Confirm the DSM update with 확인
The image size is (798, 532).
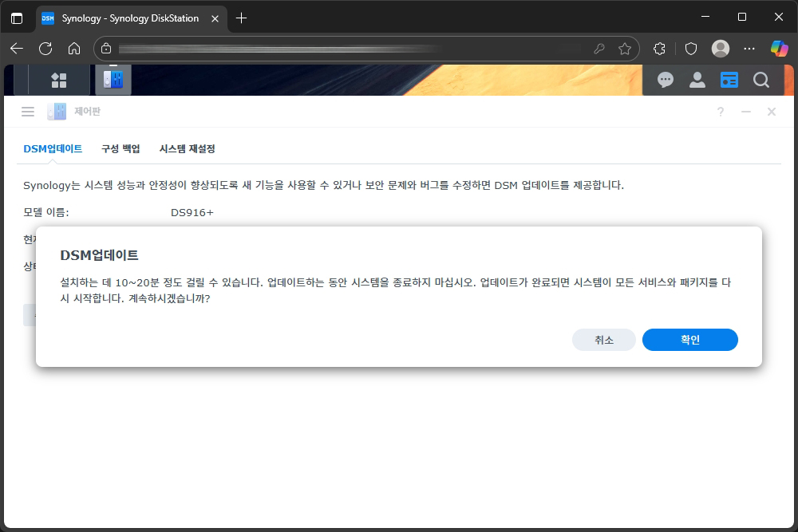coord(689,340)
